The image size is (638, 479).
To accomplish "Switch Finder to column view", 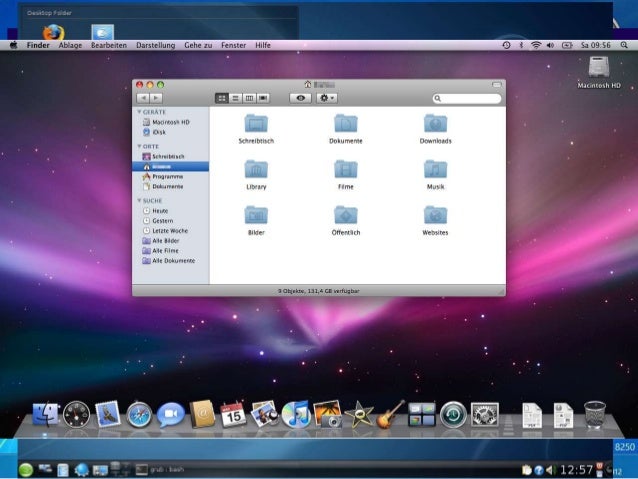I will pyautogui.click(x=249, y=98).
